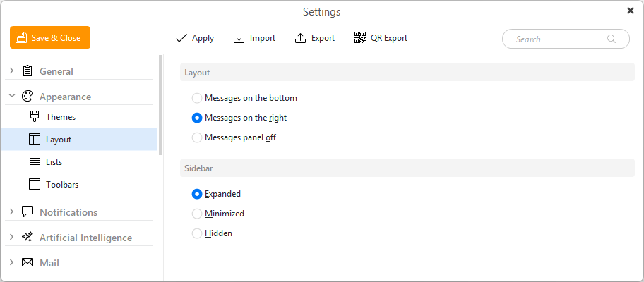
Task: Click the Export upload arrow icon
Action: [x=301, y=38]
